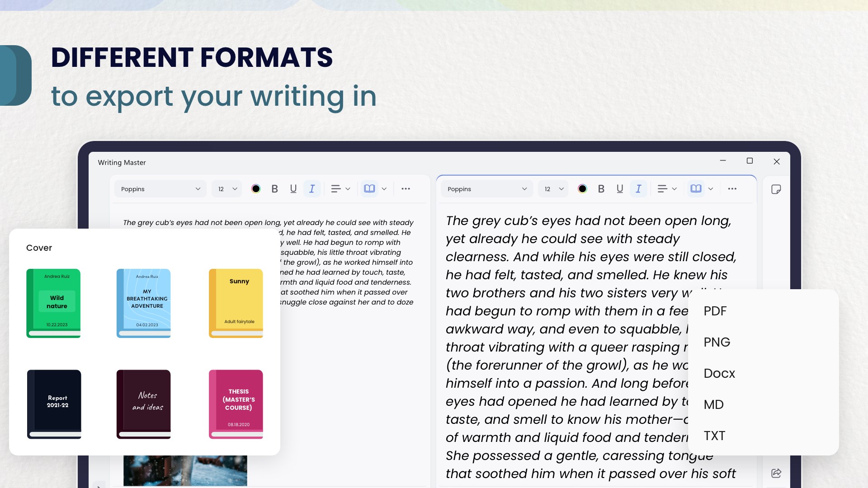Expand the alignment chevron in right toolbar
868x488 pixels.
click(x=674, y=189)
